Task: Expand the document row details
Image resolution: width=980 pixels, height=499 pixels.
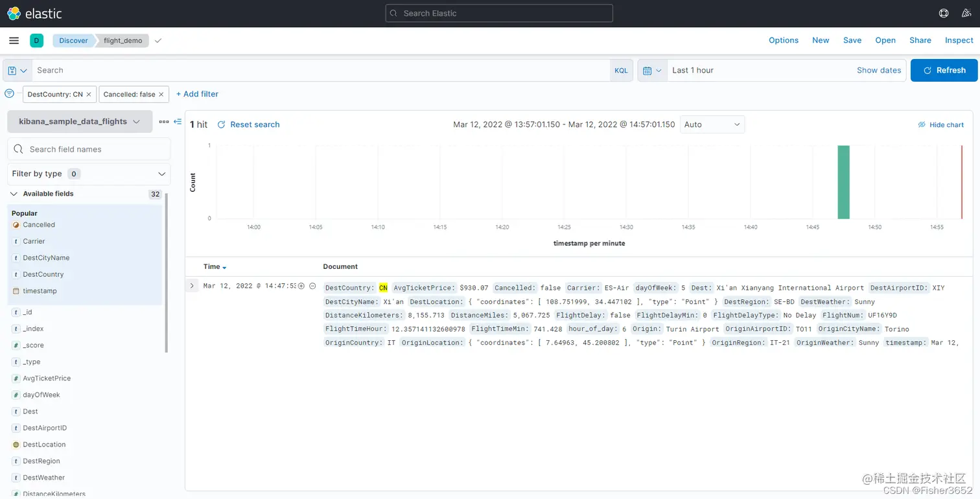Action: pyautogui.click(x=192, y=286)
